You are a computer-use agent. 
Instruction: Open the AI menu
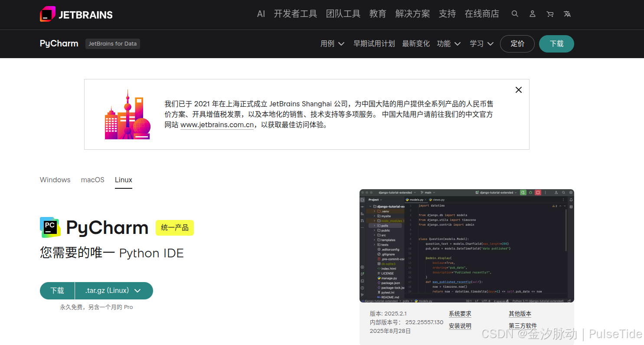tap(261, 14)
